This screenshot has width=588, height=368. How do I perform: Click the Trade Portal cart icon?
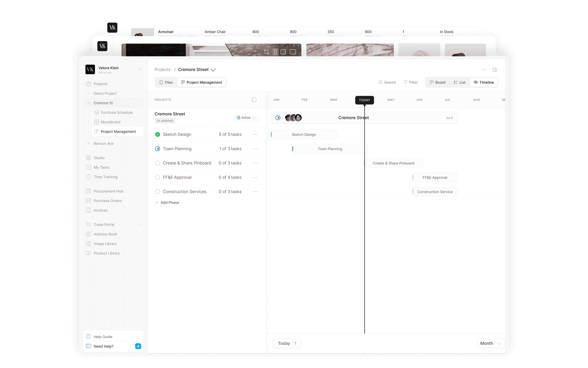pos(88,224)
